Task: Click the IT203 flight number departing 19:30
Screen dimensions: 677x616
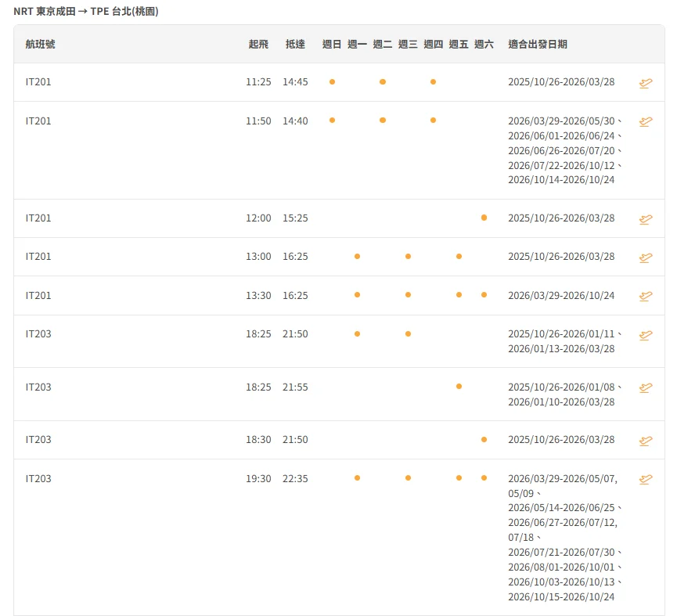Action: pyautogui.click(x=38, y=478)
